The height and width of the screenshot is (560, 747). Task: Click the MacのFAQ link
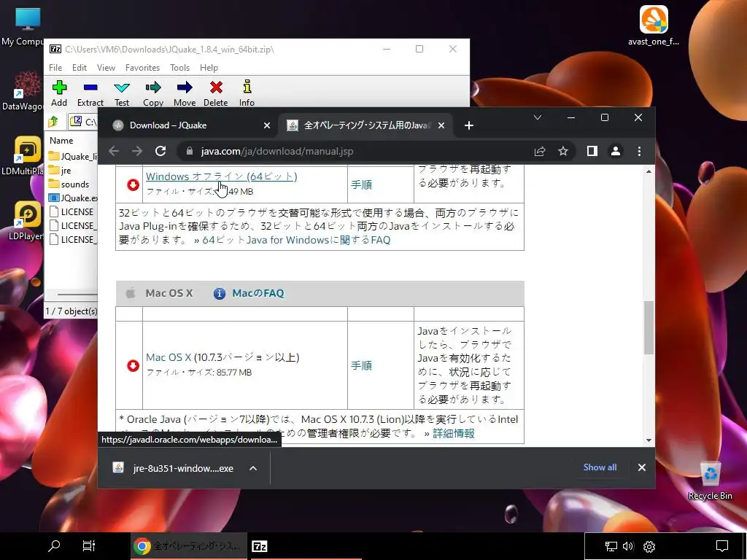click(258, 293)
